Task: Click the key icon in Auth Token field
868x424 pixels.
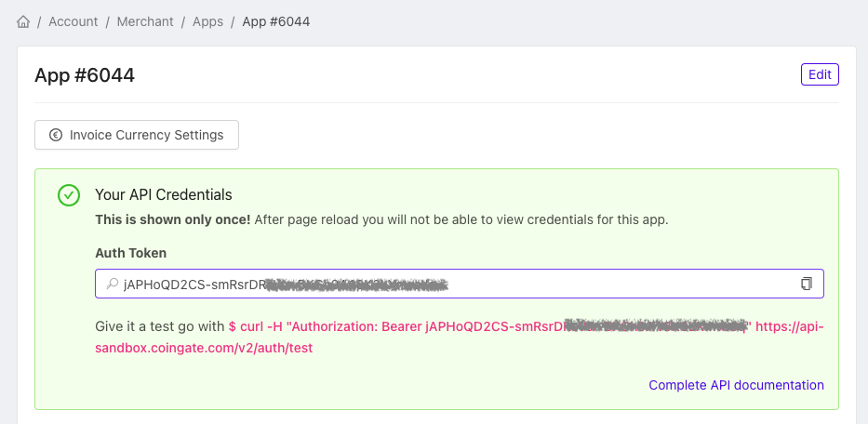Action: point(112,284)
